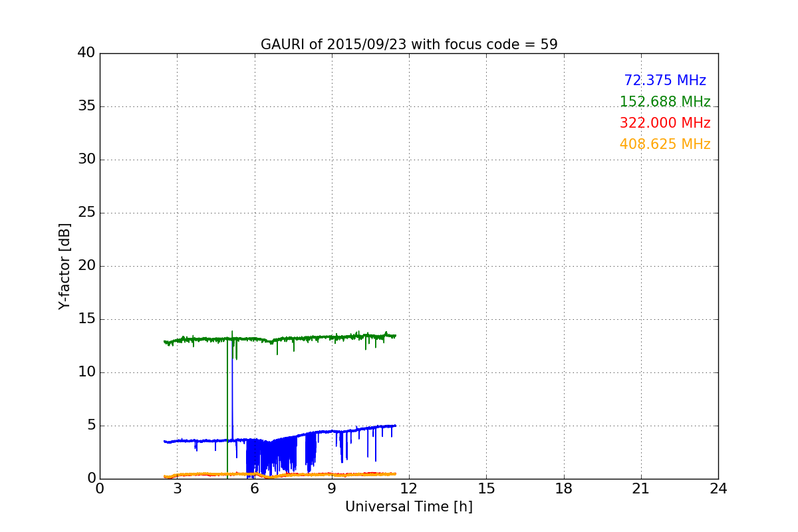Select the 72.375 MHz legend label
Image resolution: width=798 pixels, height=532 pixels.
coord(665,80)
